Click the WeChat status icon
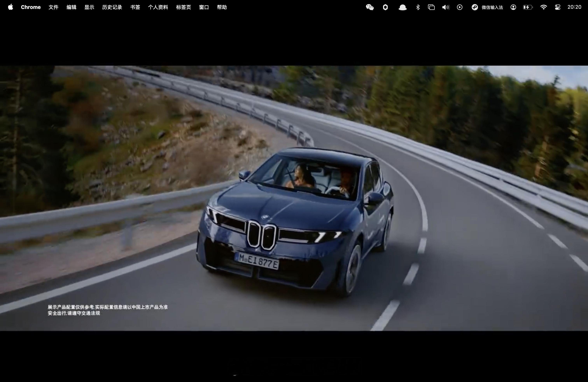Screen dimensions: 588x382 tap(370, 7)
